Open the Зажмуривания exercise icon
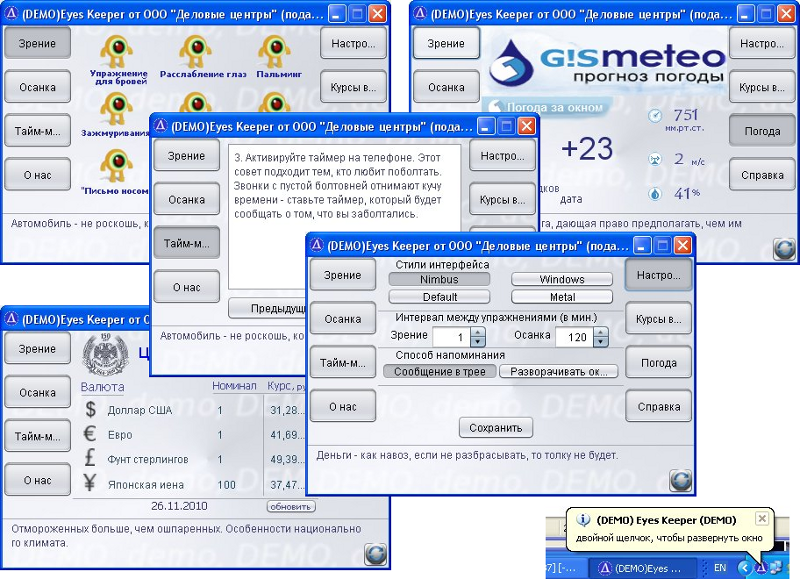 [117, 109]
